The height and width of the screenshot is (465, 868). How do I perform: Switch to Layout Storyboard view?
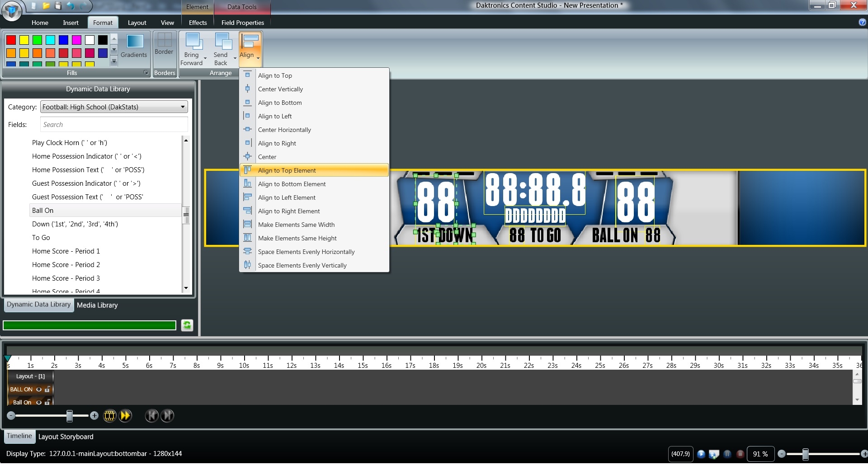[66, 437]
